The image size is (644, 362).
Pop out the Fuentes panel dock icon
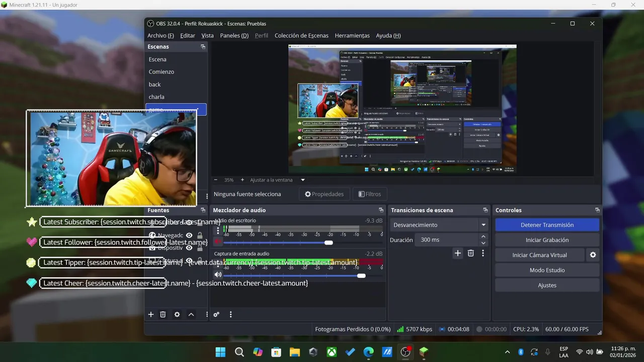click(x=203, y=210)
